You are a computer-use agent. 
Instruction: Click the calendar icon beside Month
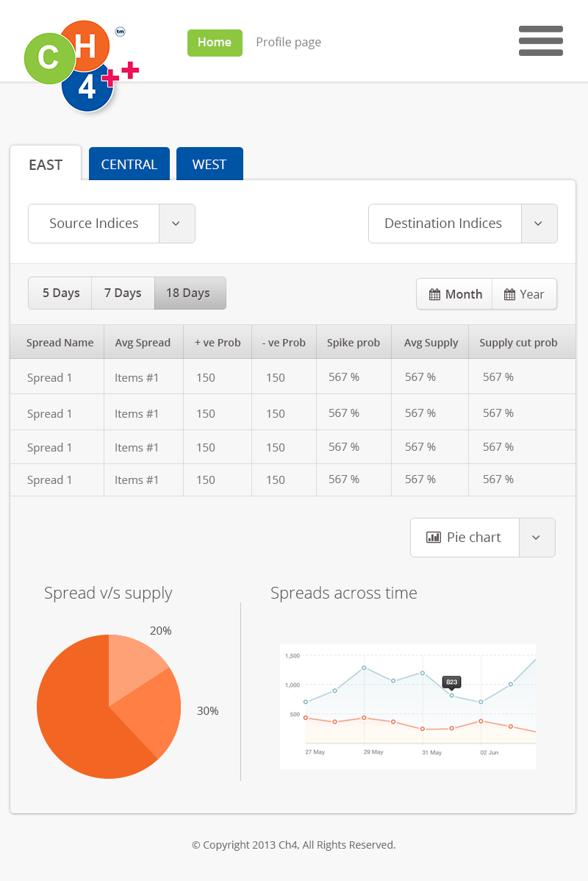[x=434, y=294]
